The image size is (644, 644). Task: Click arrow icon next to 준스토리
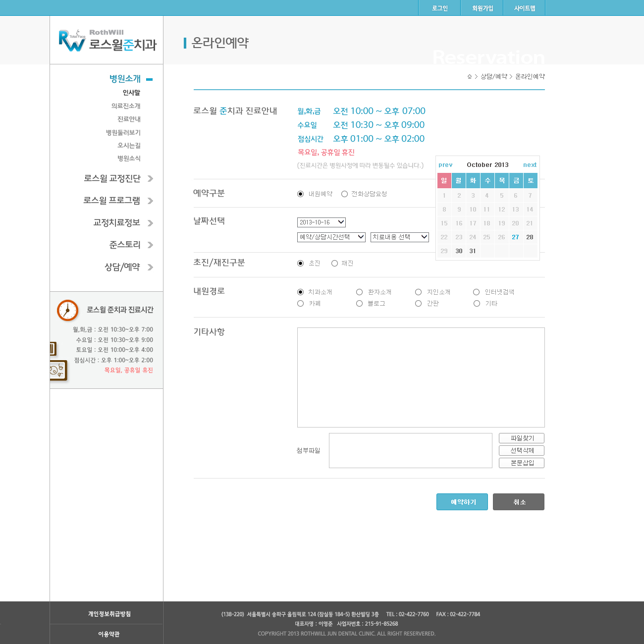150,245
